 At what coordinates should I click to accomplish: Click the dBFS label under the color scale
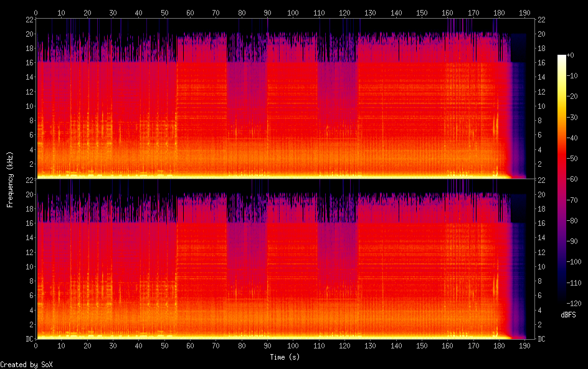pos(568,315)
